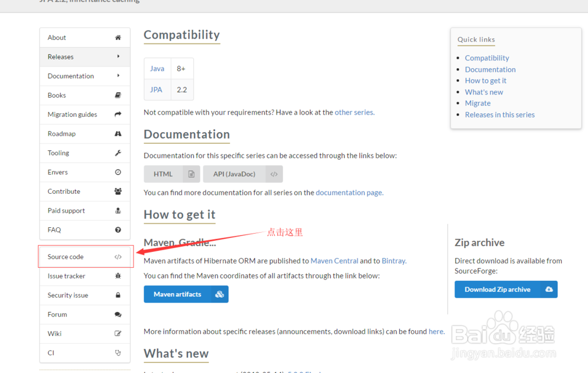This screenshot has height=373, width=588.
Task: Follow the Java link in compatibility table
Action: (x=157, y=69)
